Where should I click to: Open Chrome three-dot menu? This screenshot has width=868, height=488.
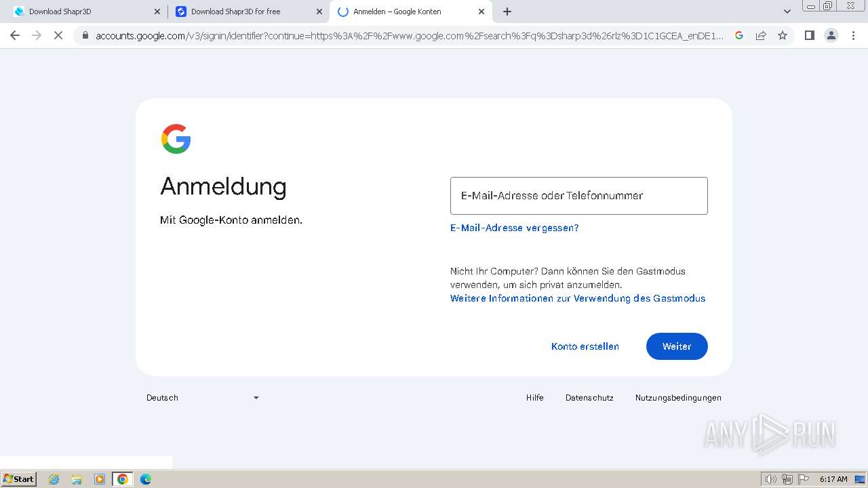[x=854, y=35]
